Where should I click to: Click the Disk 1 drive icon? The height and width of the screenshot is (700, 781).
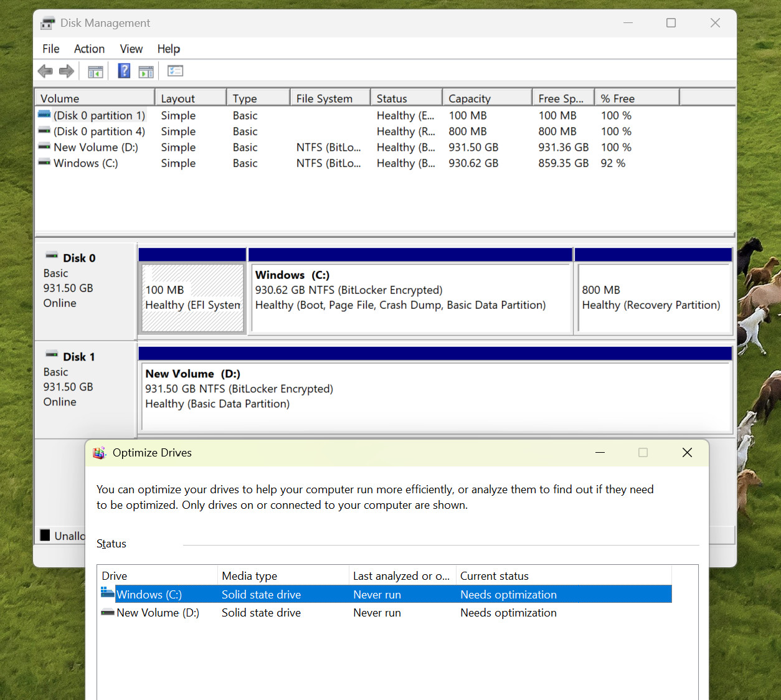coord(52,354)
